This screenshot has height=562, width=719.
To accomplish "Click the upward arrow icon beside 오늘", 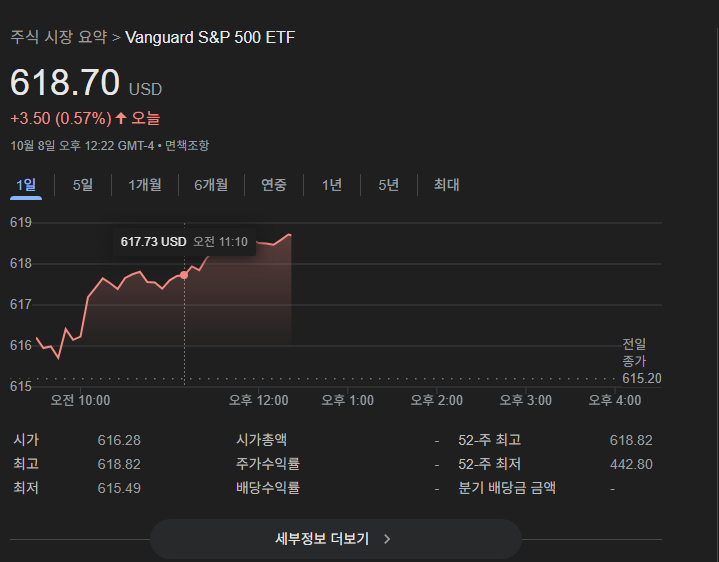I will (121, 118).
